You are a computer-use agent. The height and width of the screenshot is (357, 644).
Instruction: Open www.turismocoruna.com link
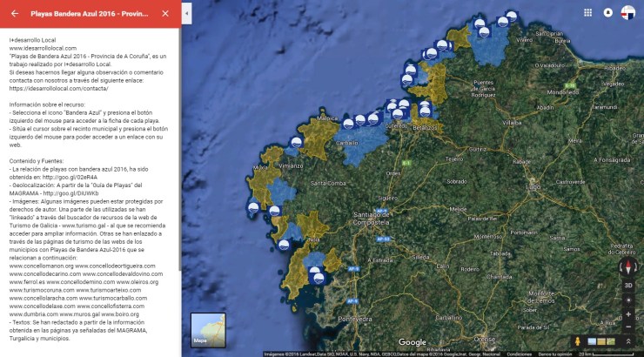[x=42, y=290]
